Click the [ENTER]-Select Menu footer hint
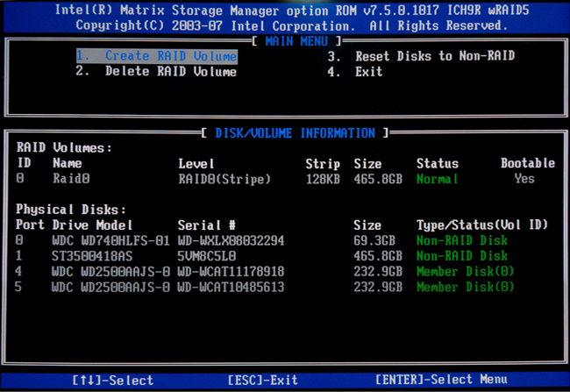570x392 pixels. click(441, 380)
